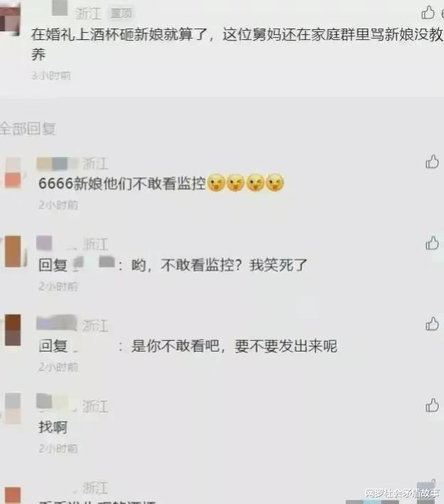Viewport: 444px width, 504px height.
Task: Like the '6666新娘他们不敢看监控' comment
Action: [x=432, y=162]
